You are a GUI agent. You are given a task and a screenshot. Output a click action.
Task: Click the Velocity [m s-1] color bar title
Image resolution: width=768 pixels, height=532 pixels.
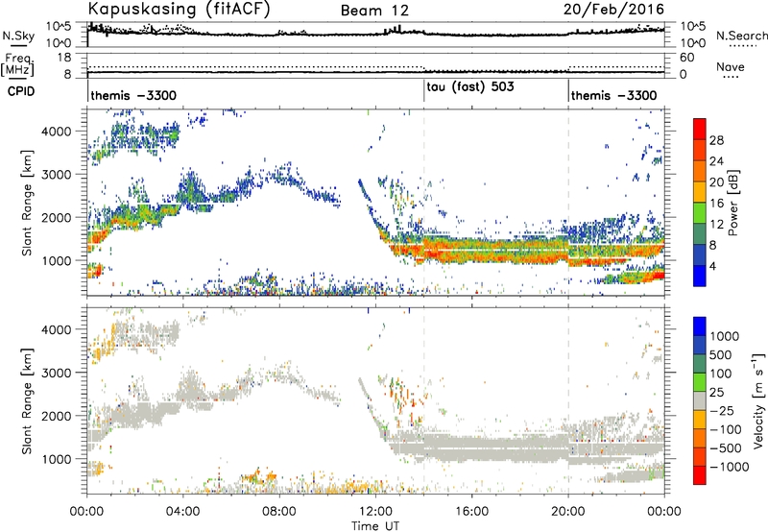[x=758, y=400]
